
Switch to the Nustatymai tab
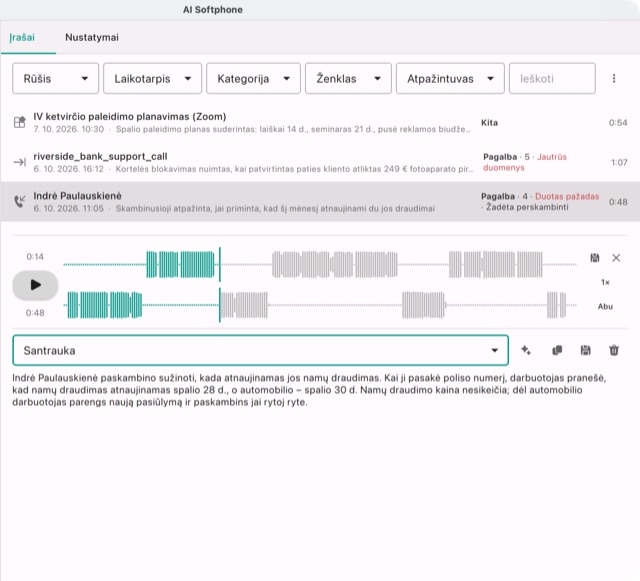pyautogui.click(x=92, y=37)
